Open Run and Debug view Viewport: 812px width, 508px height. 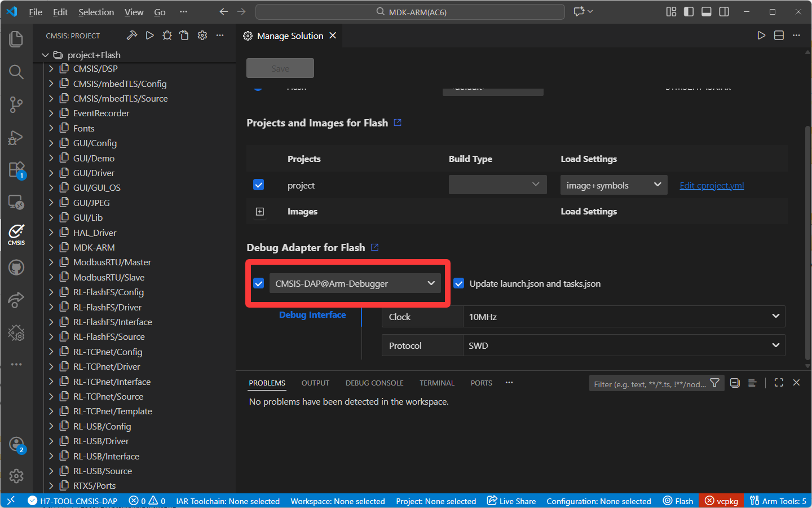point(16,137)
